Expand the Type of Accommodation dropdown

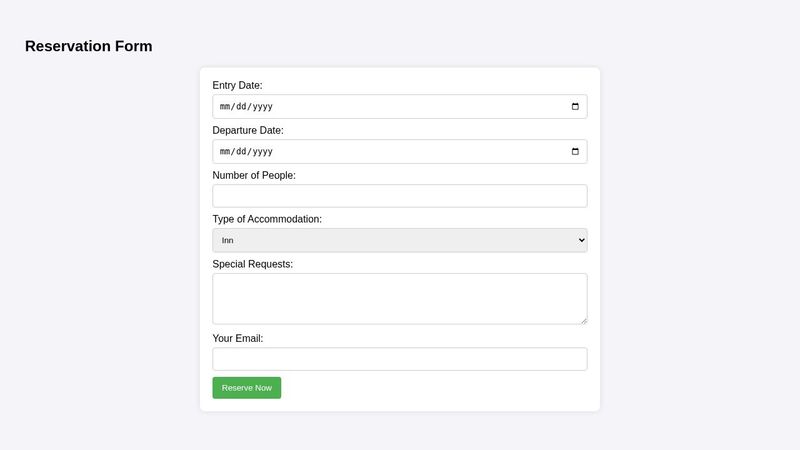click(x=399, y=240)
